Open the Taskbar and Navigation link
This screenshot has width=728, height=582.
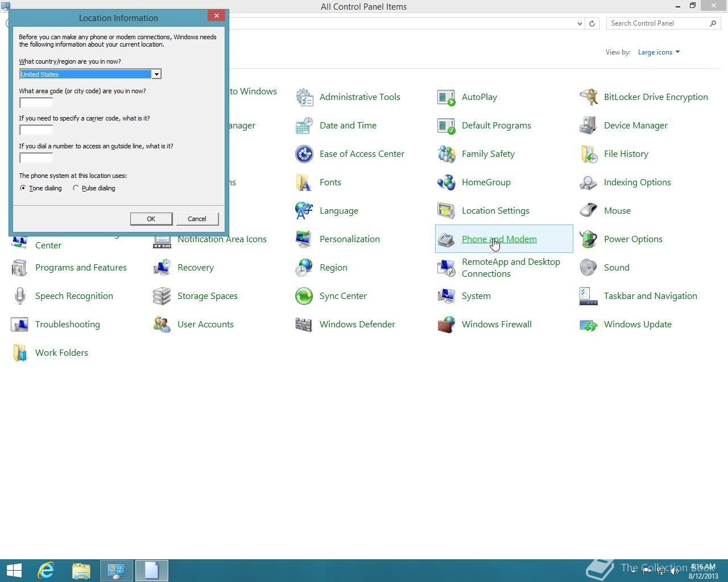click(651, 296)
